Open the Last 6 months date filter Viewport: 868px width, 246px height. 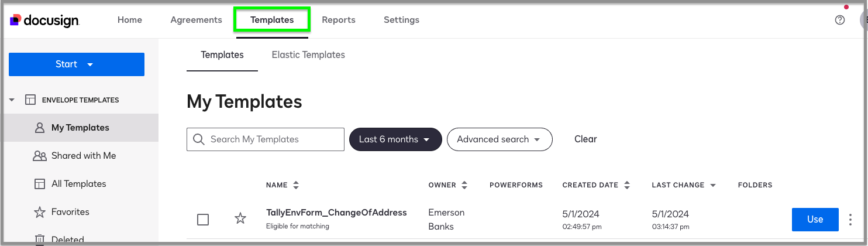pyautogui.click(x=395, y=139)
